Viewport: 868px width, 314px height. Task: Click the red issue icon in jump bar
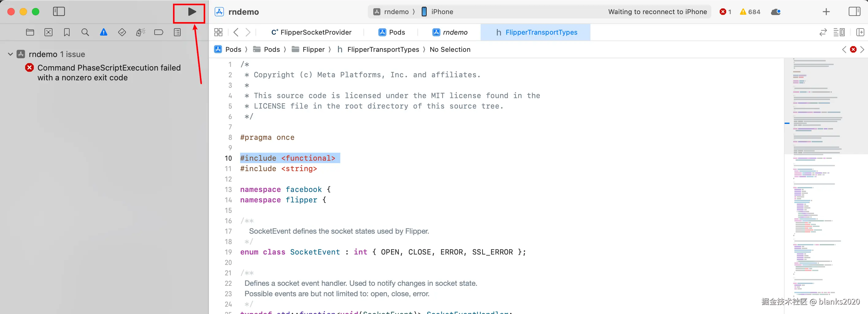(853, 50)
